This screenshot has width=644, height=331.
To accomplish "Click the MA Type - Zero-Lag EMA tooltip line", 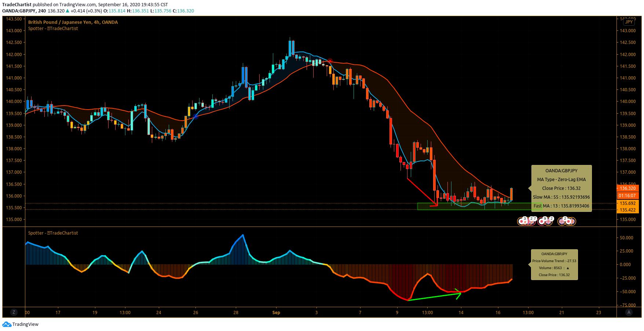I will click(561, 180).
